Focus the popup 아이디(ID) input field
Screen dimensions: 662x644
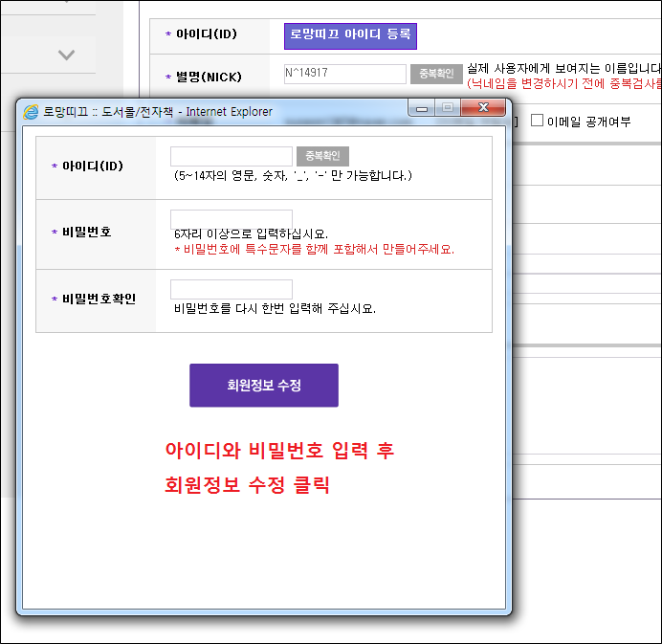(x=232, y=156)
